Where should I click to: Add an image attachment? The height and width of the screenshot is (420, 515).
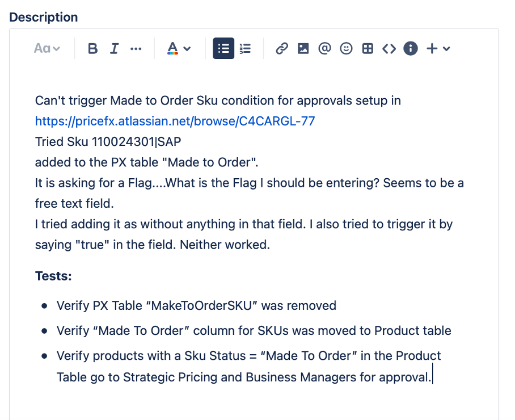(x=303, y=49)
